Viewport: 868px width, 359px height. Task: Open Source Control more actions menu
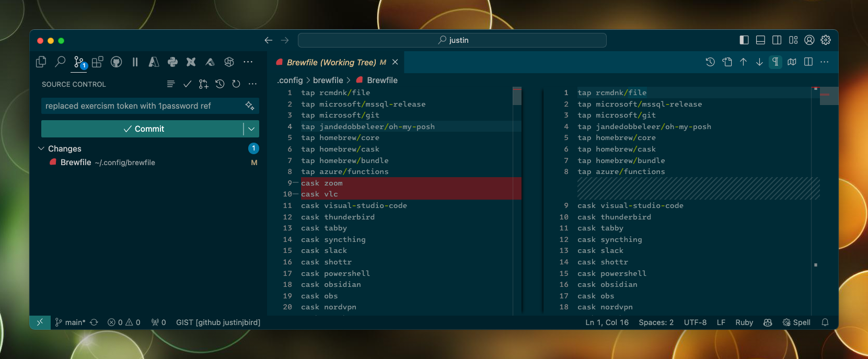point(252,84)
